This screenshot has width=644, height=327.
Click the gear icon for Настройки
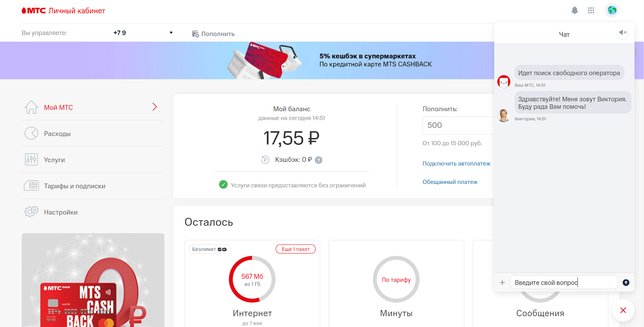pos(31,212)
